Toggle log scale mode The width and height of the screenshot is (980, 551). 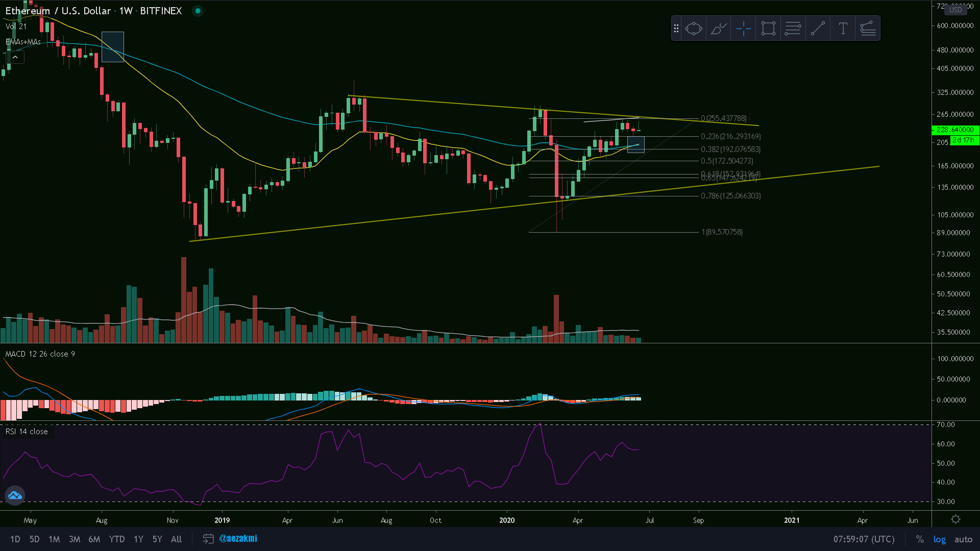[x=940, y=539]
